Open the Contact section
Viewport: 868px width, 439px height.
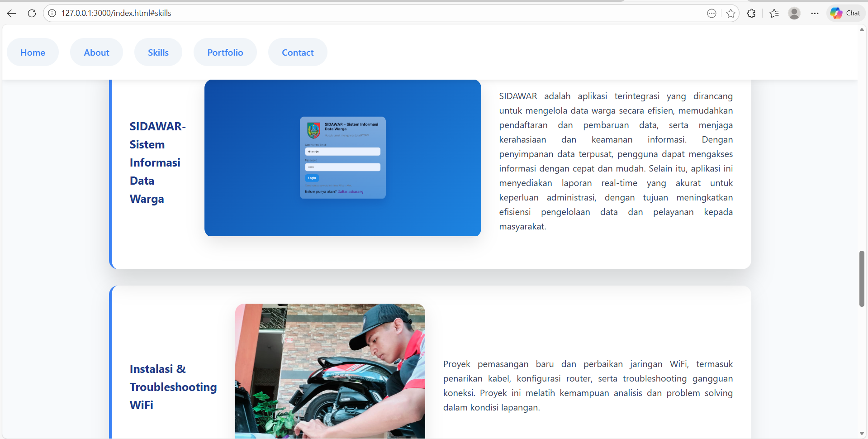coord(297,52)
